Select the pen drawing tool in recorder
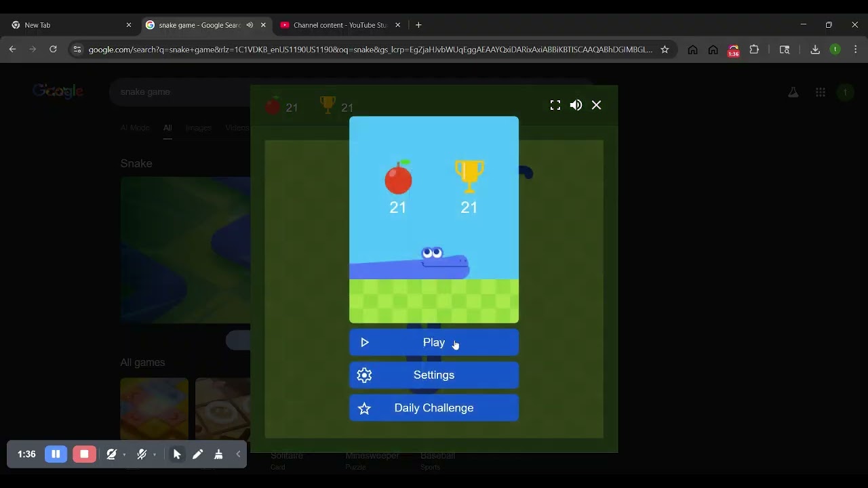 click(198, 454)
